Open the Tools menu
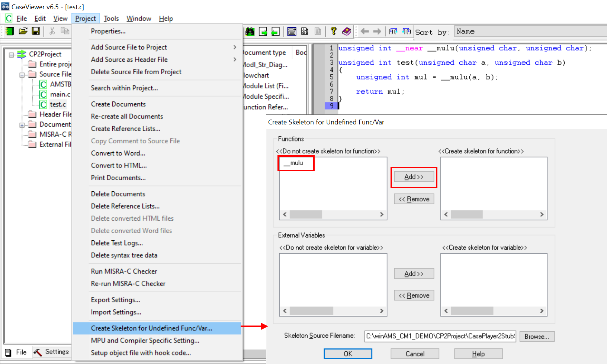The width and height of the screenshot is (607, 364). click(x=111, y=18)
